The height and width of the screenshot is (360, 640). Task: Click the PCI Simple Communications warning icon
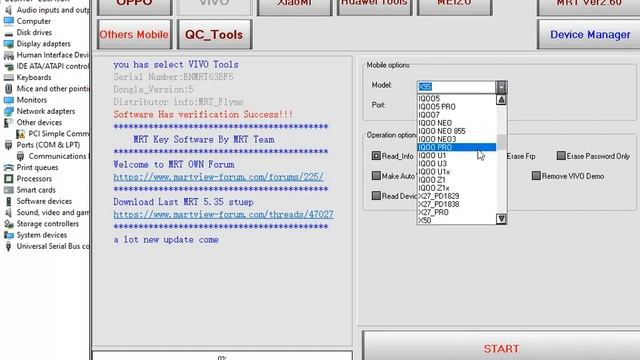tap(20, 134)
